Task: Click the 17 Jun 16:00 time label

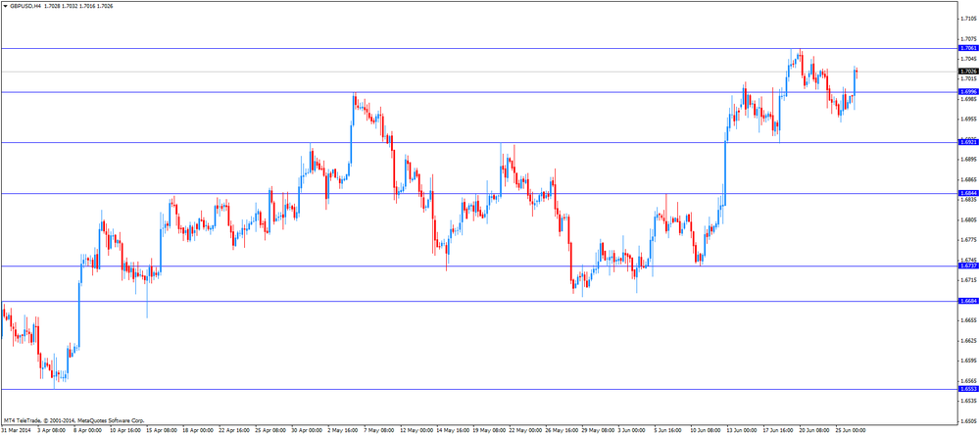Action: 779,431
